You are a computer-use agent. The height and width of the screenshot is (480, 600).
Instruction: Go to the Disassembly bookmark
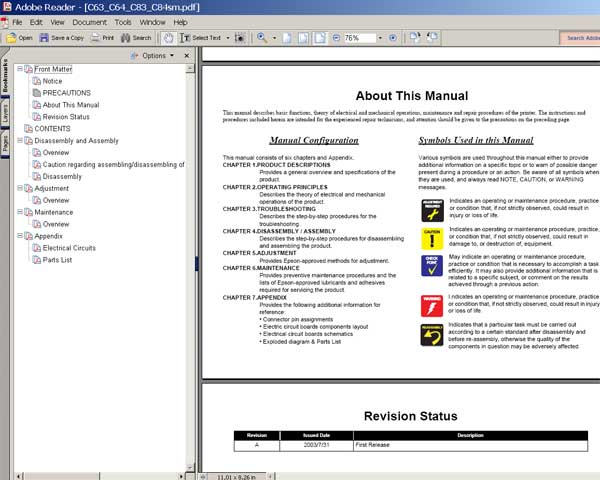coord(62,176)
